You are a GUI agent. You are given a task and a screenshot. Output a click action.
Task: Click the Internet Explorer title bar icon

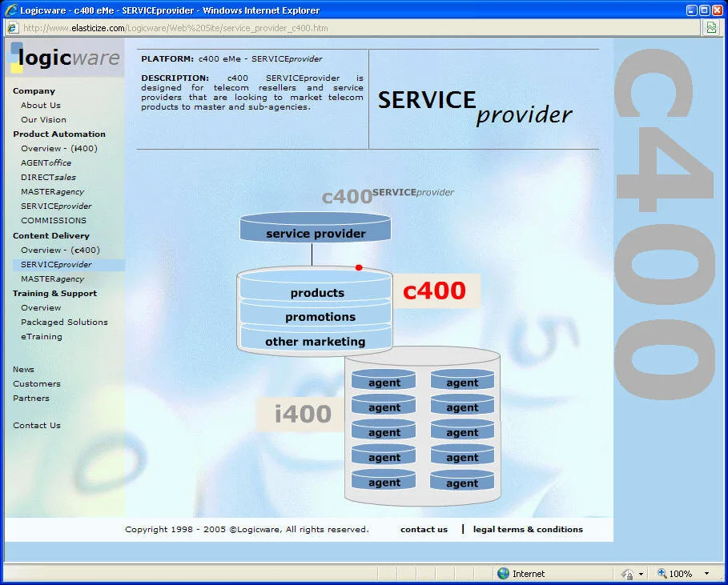click(11, 10)
